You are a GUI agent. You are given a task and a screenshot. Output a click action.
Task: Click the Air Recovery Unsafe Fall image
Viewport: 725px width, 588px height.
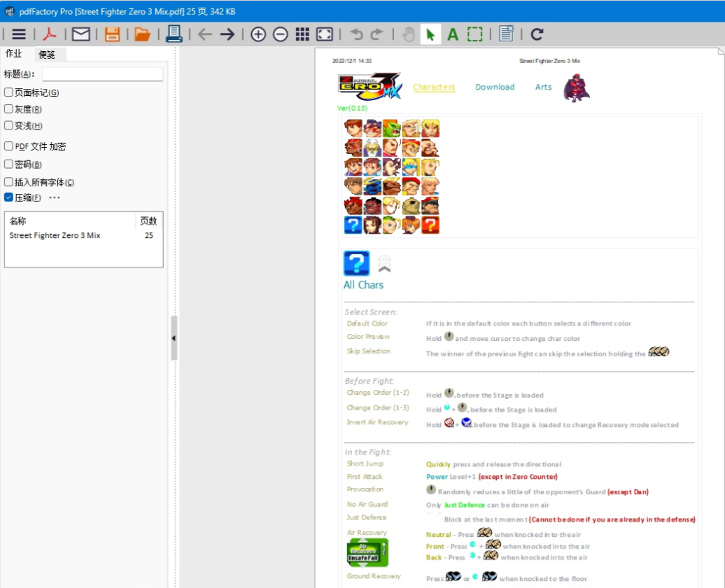point(367,552)
